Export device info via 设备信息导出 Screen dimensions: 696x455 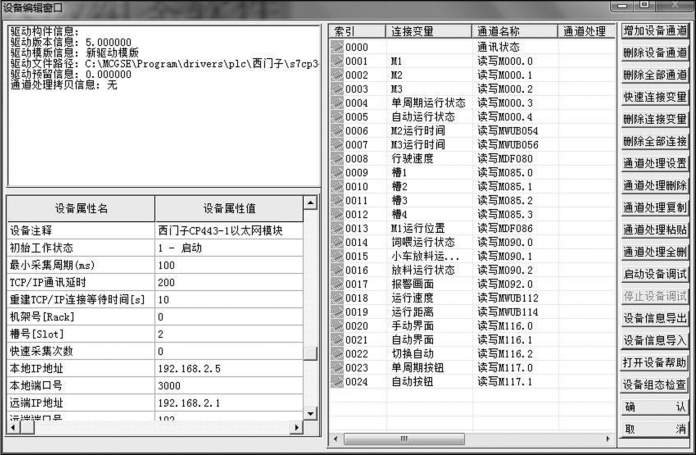pos(655,318)
